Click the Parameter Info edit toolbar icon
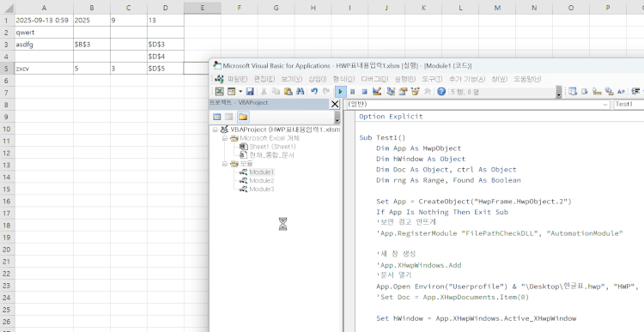The height and width of the screenshot is (332, 644). (x=609, y=91)
